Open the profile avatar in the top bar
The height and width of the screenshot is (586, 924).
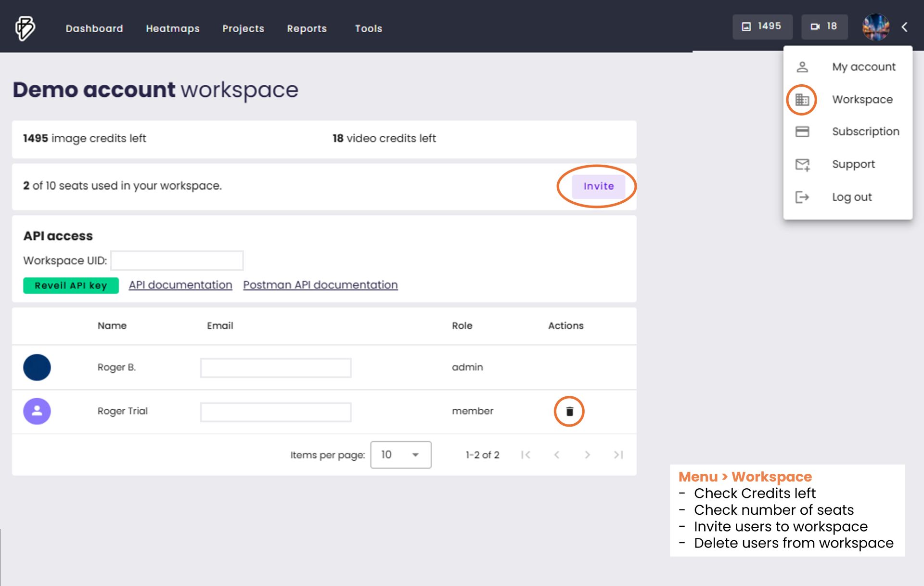tap(875, 26)
